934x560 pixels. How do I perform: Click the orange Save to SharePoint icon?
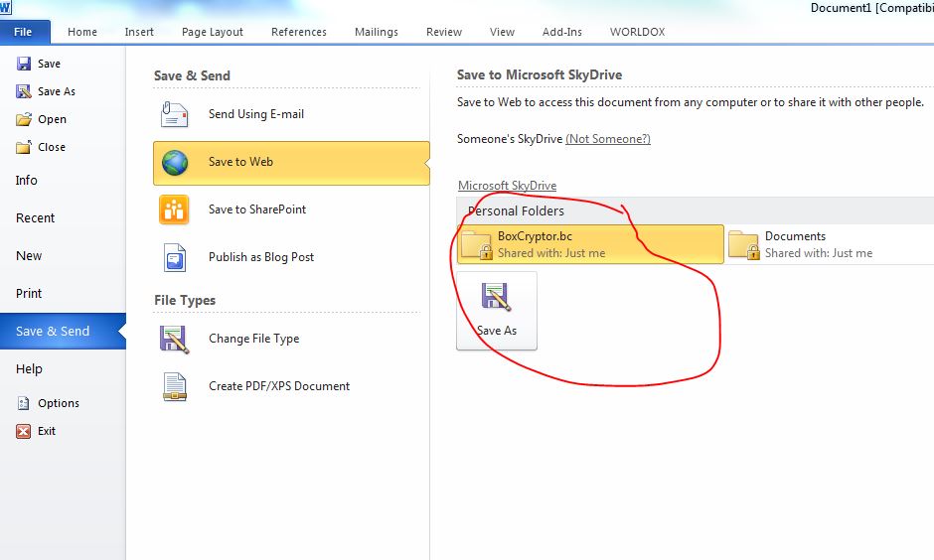(x=174, y=210)
